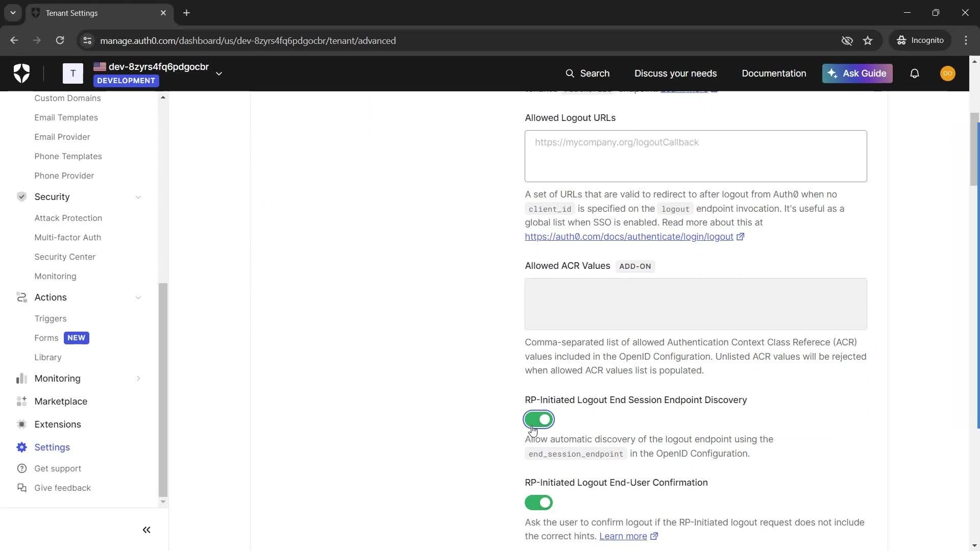Open Triggers under Actions
The height and width of the screenshot is (551, 980).
point(51,318)
